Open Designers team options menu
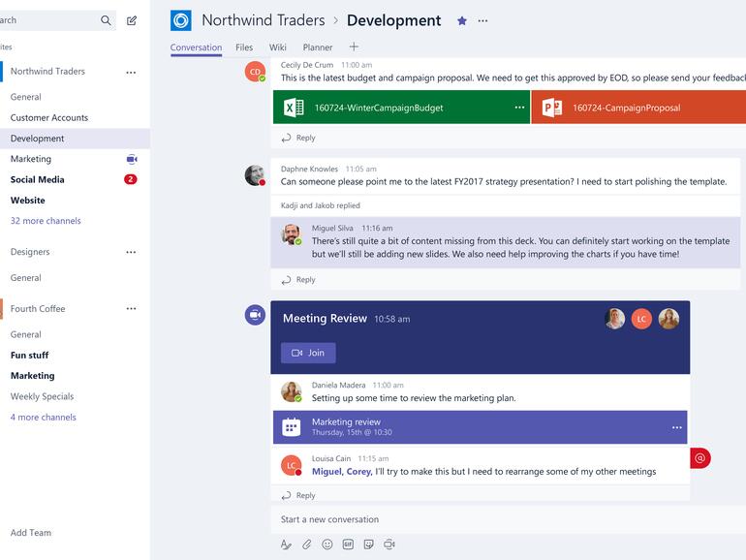The image size is (746, 560). [x=131, y=252]
